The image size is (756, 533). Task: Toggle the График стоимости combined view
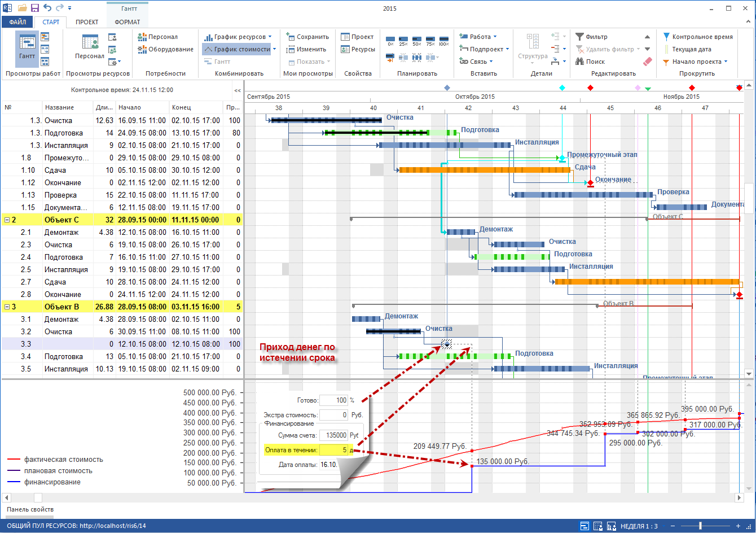coord(236,49)
